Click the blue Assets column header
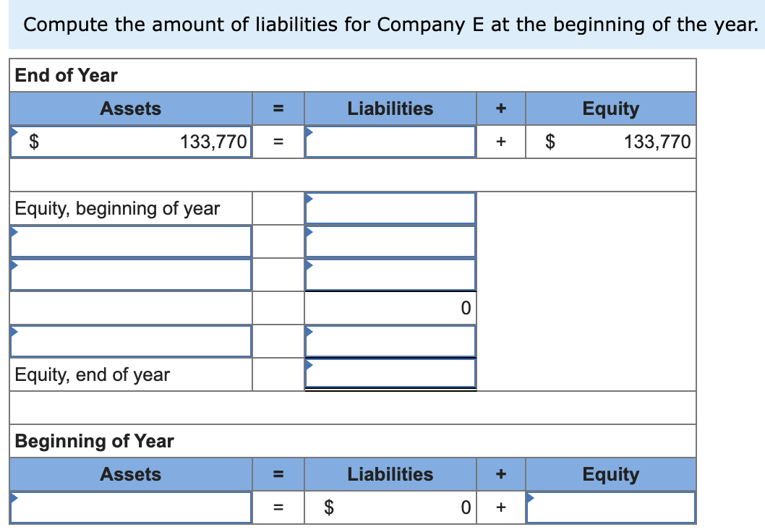The width and height of the screenshot is (765, 532). [130, 108]
